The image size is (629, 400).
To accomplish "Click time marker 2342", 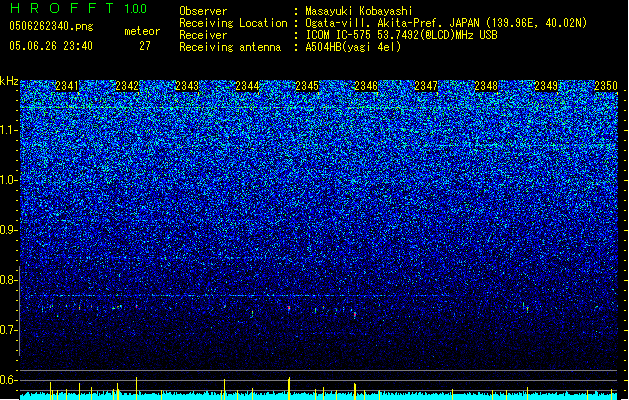I will pyautogui.click(x=127, y=86).
